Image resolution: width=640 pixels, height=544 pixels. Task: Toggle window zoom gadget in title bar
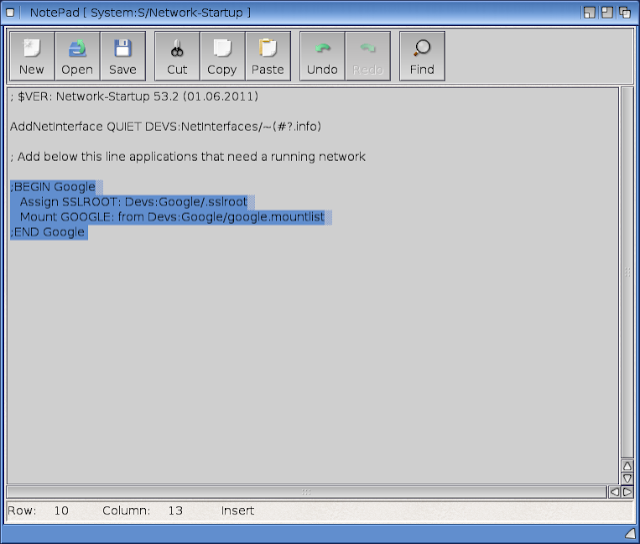pyautogui.click(x=608, y=11)
